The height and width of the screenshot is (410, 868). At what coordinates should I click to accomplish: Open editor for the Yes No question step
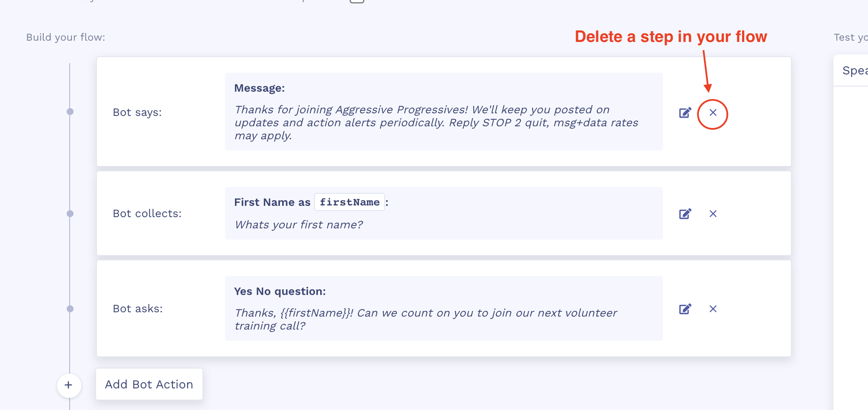[x=685, y=309]
